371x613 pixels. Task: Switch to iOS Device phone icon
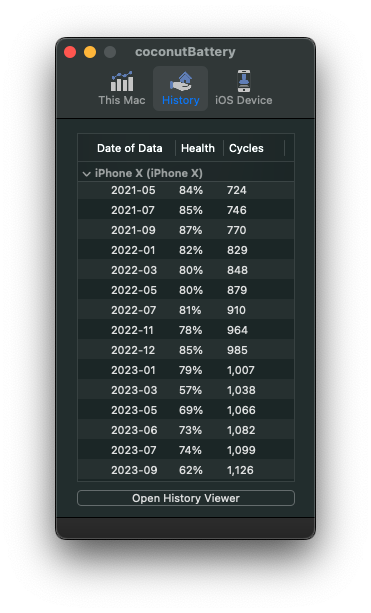pos(244,81)
